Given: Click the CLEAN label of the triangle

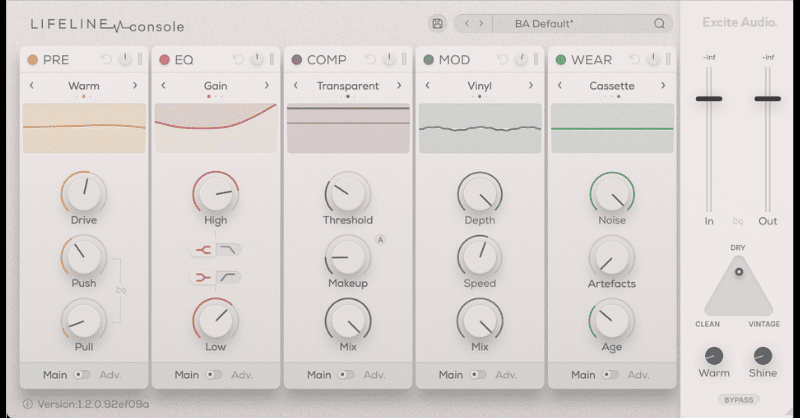Looking at the screenshot, I should [707, 324].
